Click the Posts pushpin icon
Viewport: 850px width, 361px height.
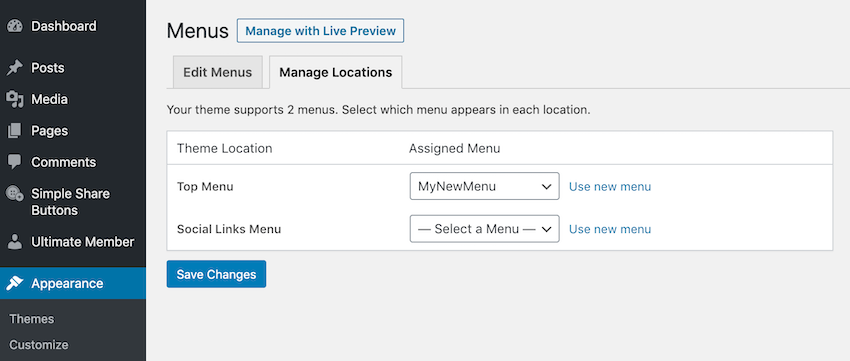(15, 68)
